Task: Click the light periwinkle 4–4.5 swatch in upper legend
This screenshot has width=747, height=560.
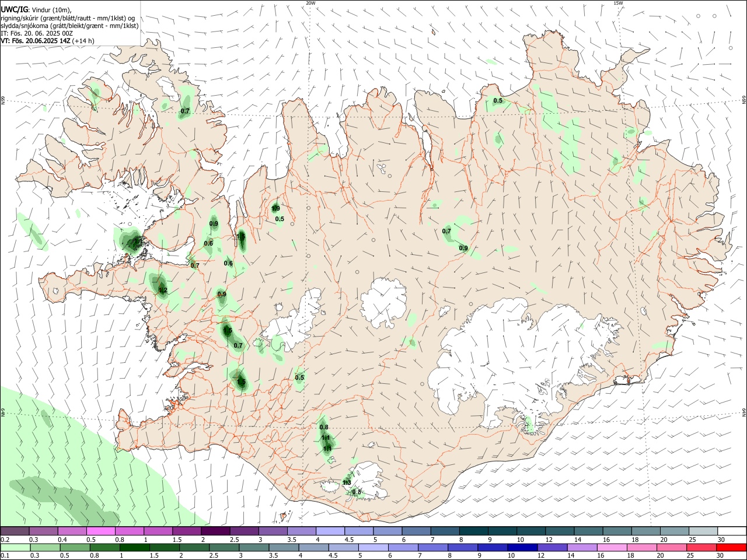Action: (331, 531)
